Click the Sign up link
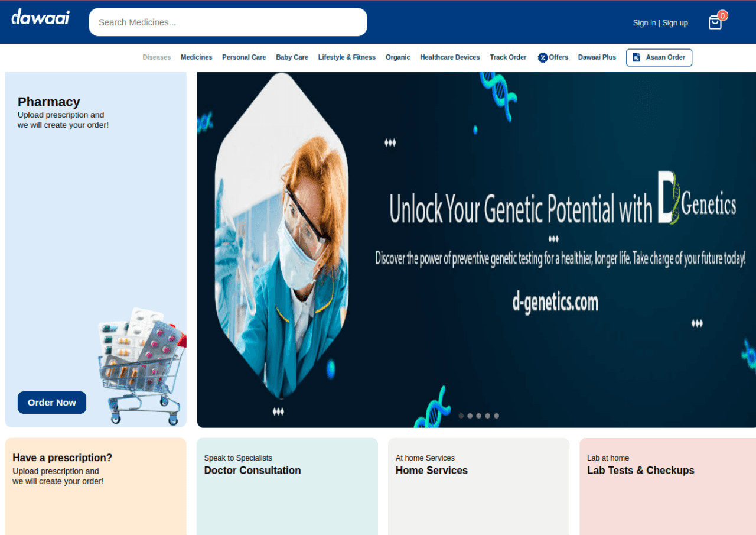This screenshot has height=535, width=756. (675, 23)
